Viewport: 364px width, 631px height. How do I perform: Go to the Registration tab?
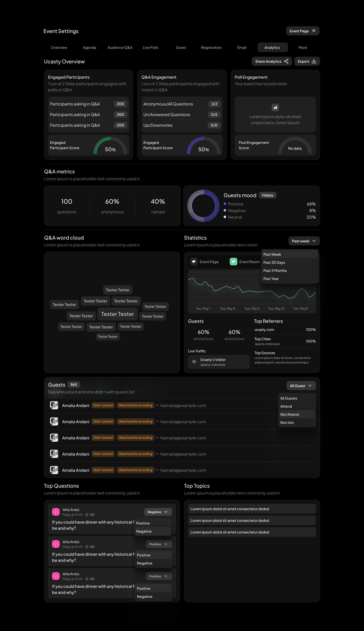(x=211, y=47)
